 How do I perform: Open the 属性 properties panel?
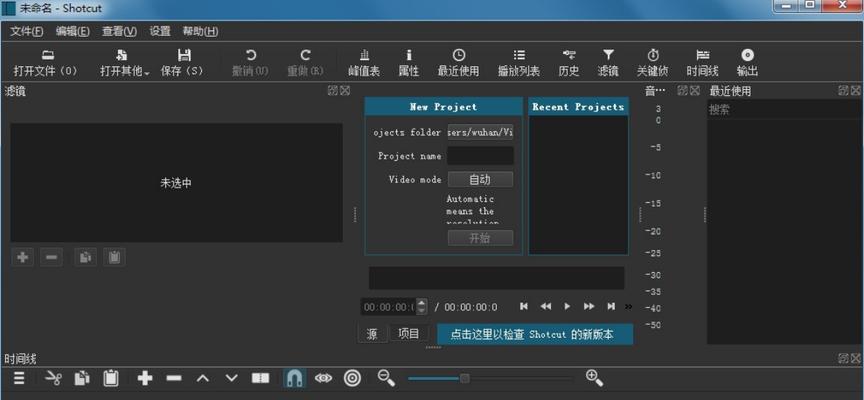click(x=409, y=63)
